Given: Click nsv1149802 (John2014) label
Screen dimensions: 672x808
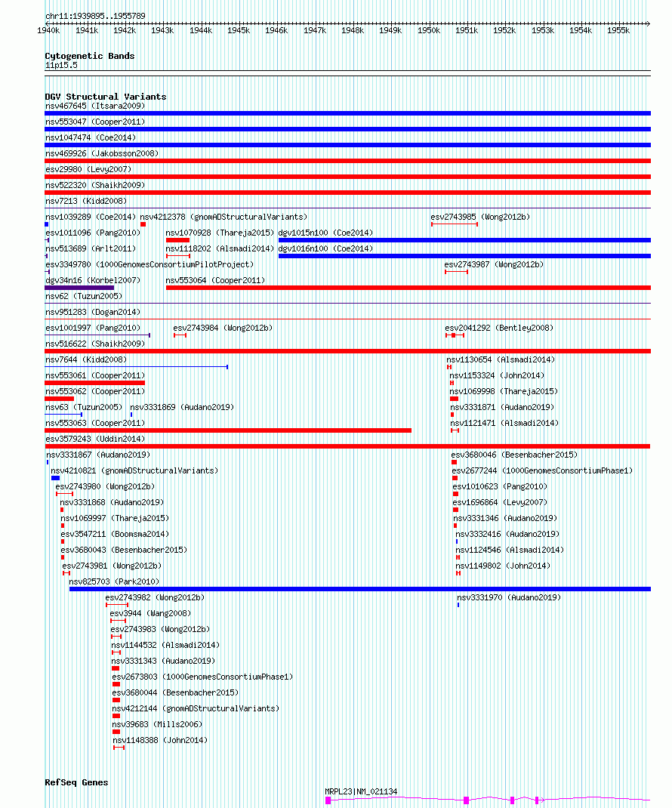Looking at the screenshot, I should coord(502,566).
